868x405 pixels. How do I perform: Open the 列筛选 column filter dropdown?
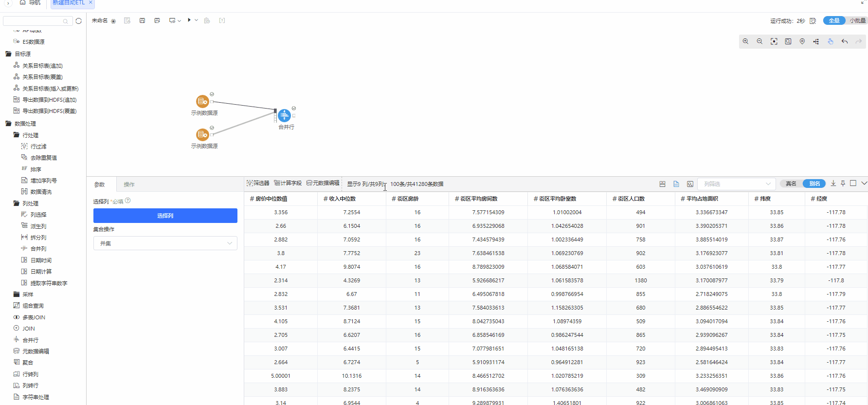point(737,184)
